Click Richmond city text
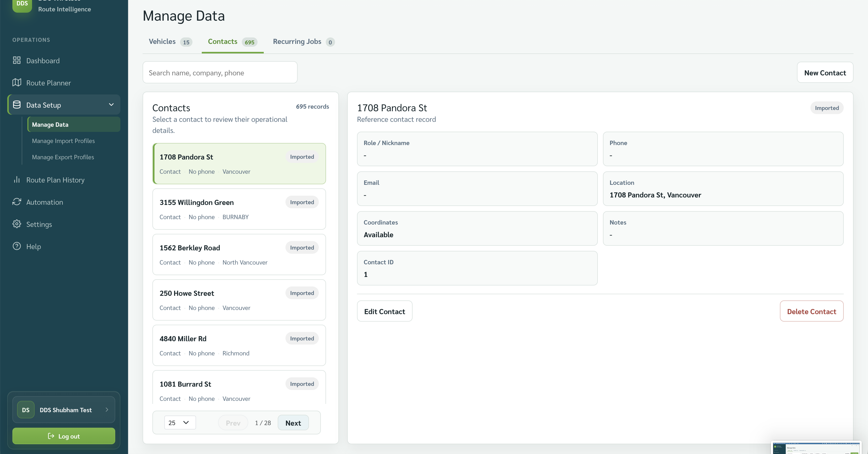The height and width of the screenshot is (454, 868). tap(236, 353)
